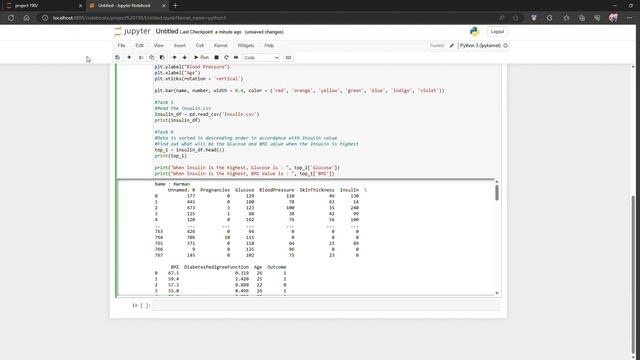Copy the selected cell

151,58
